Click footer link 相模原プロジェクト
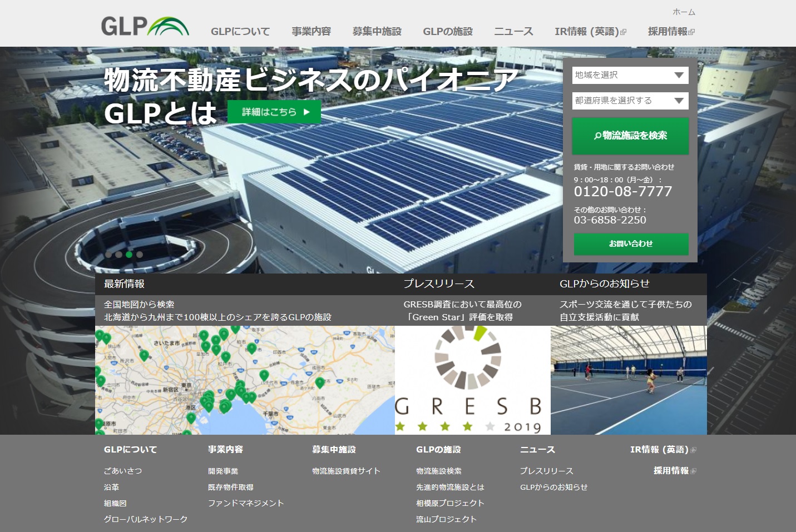This screenshot has height=532, width=796. point(450,503)
